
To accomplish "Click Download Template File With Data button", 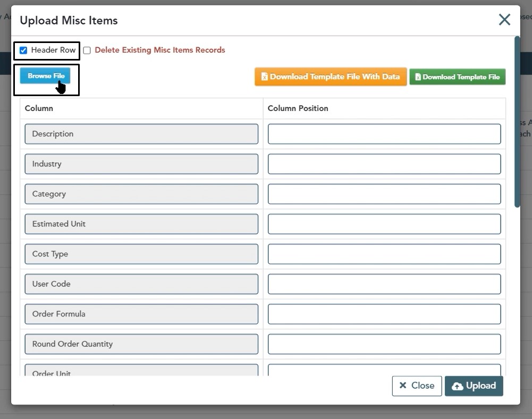I will (331, 77).
